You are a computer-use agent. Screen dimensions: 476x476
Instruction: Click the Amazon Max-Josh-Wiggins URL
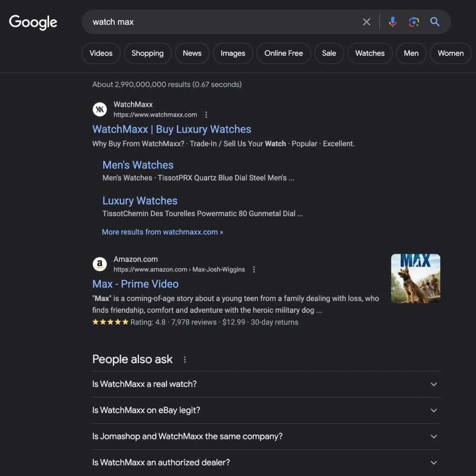tap(179, 269)
